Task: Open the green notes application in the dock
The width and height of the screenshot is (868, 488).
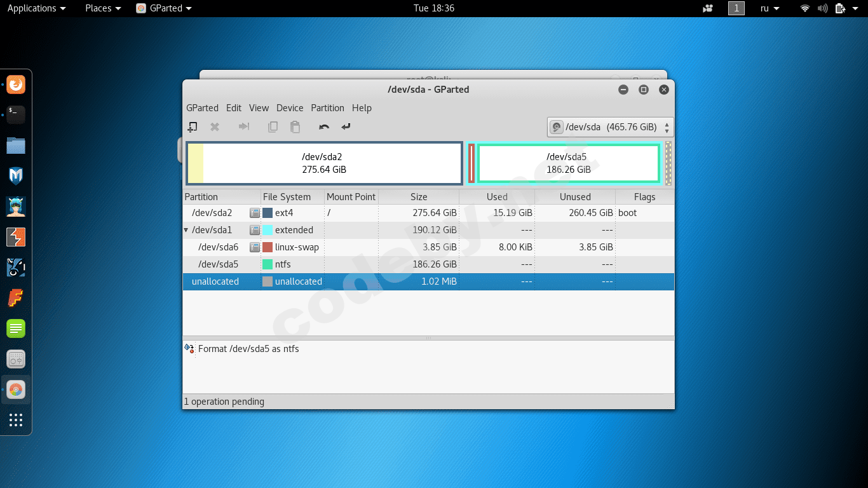Action: coord(16,329)
